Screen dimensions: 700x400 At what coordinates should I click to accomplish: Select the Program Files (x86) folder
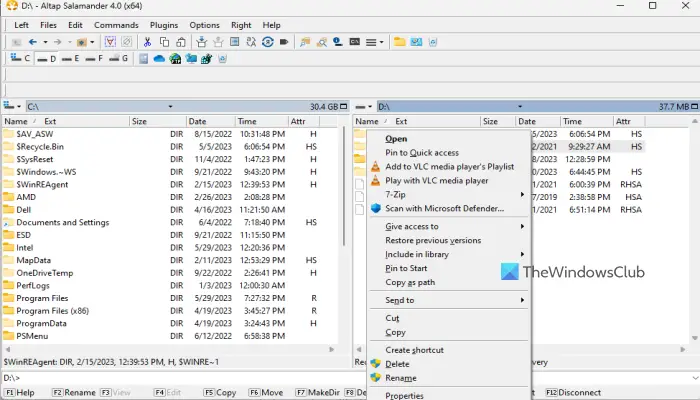(x=53, y=311)
